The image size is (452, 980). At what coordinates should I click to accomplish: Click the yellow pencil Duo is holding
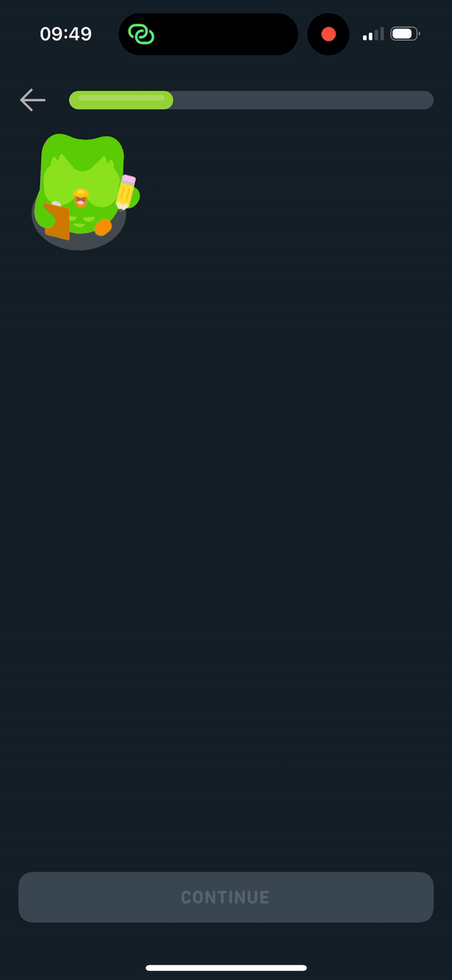125,191
